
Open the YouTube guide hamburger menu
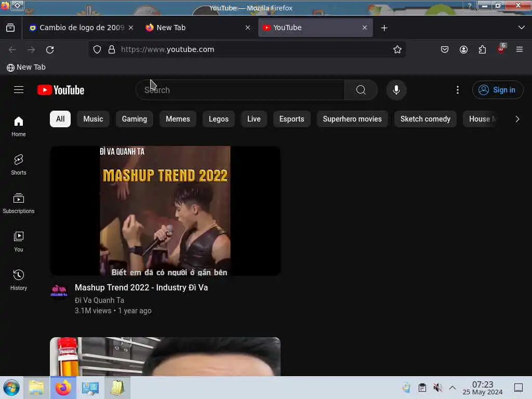[x=19, y=90]
